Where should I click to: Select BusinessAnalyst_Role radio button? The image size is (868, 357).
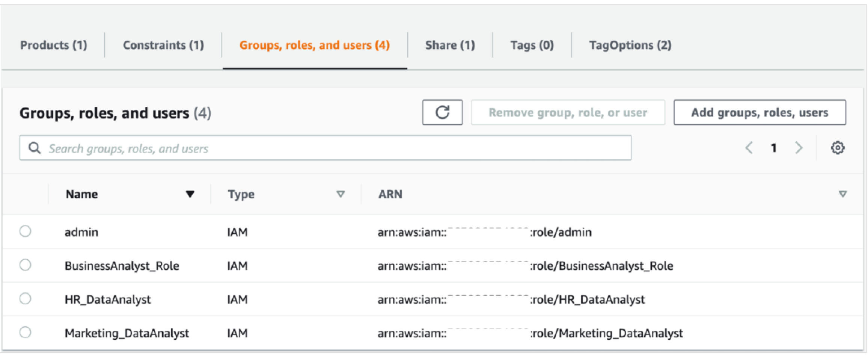(x=25, y=265)
